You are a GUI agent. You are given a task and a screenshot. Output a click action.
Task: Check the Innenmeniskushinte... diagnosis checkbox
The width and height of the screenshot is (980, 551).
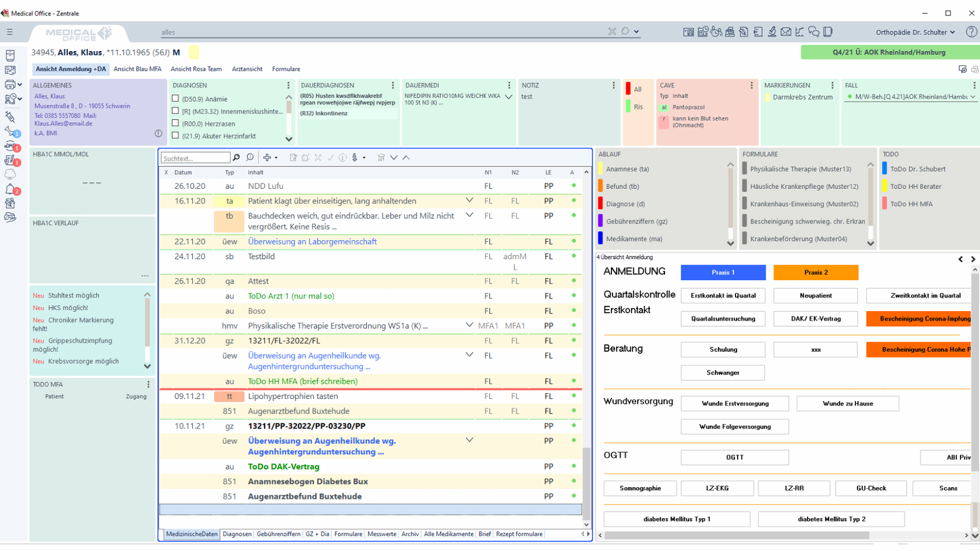(176, 111)
